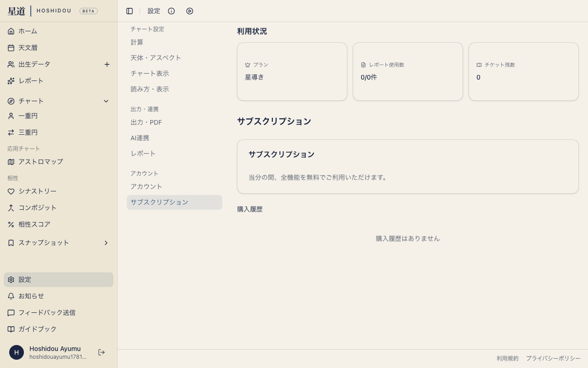Open AI連携 settings
Screen dimensions: 588x368
pos(175,138)
